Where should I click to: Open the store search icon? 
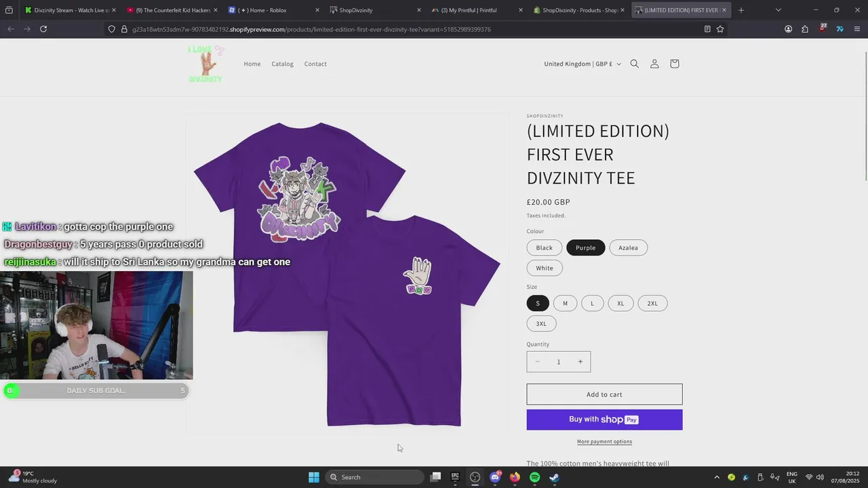[635, 64]
